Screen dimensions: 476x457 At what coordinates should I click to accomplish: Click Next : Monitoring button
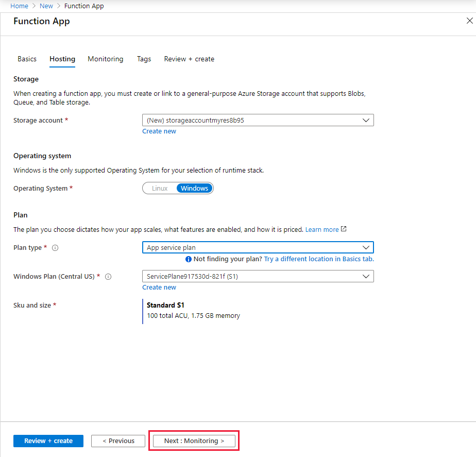point(194,441)
